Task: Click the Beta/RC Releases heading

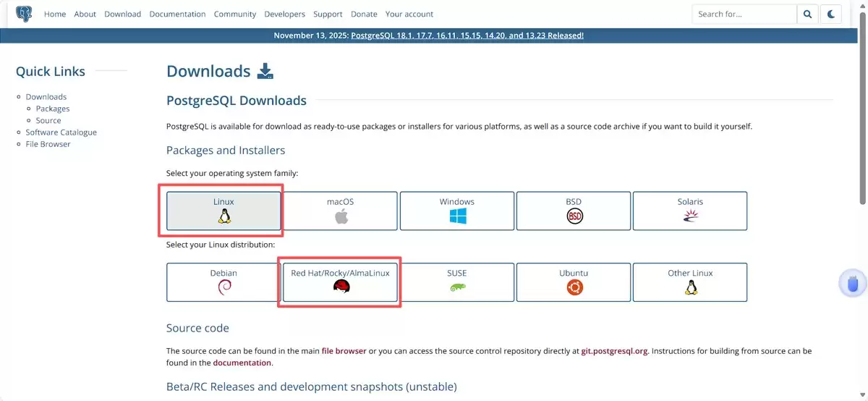Action: 312,387
